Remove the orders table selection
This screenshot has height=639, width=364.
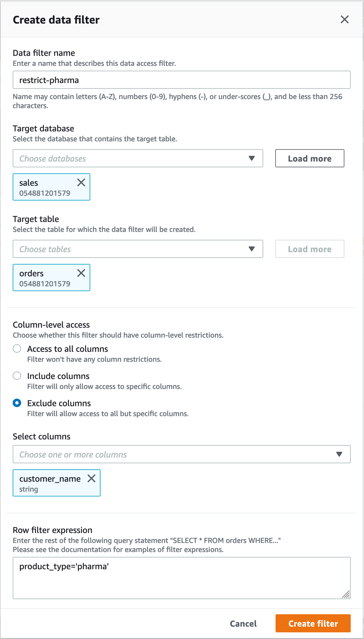81,273
